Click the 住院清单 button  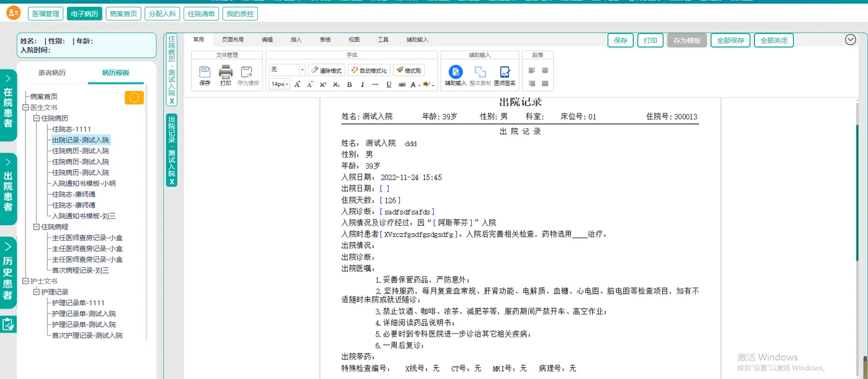pyautogui.click(x=201, y=14)
